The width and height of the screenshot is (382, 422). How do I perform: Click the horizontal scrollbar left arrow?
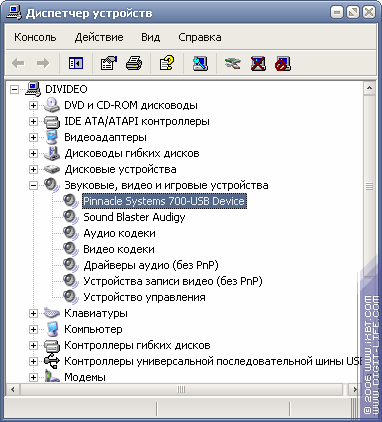point(12,389)
